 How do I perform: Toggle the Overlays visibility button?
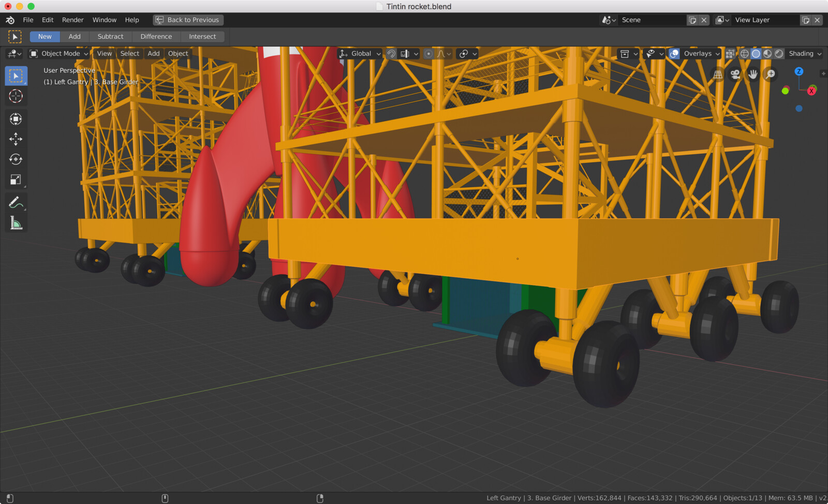674,53
